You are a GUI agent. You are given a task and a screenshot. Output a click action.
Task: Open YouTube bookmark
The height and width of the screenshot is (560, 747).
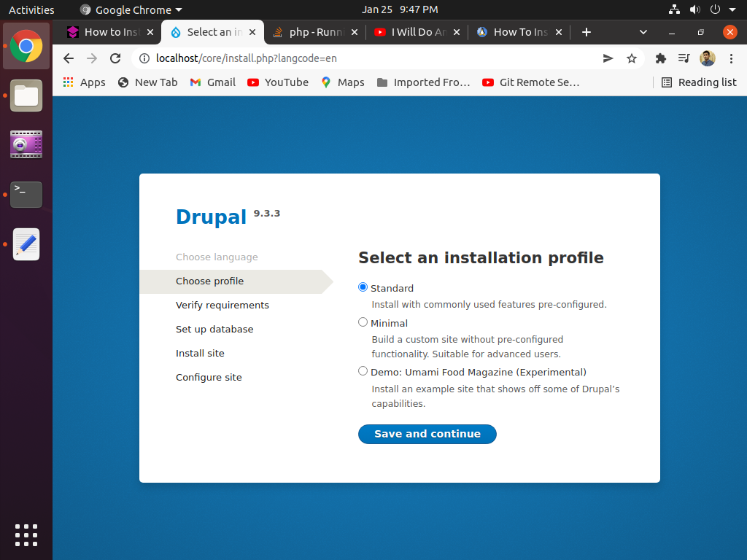pos(278,82)
